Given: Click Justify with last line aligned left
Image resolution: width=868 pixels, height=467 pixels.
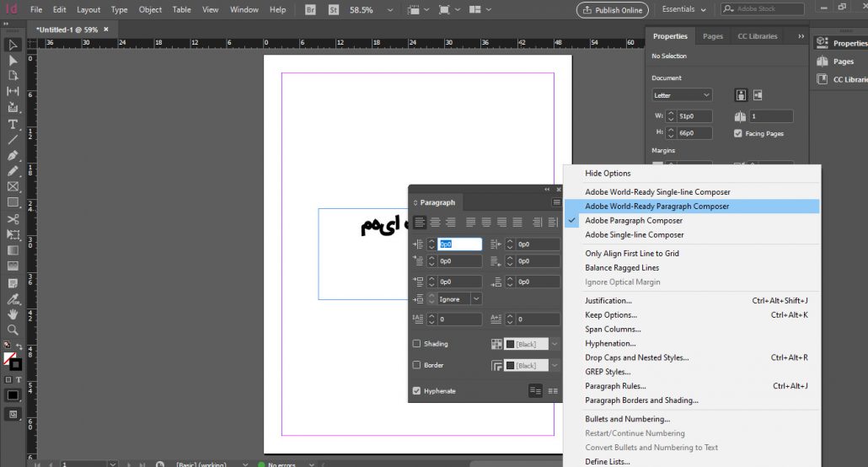Looking at the screenshot, I should [470, 223].
